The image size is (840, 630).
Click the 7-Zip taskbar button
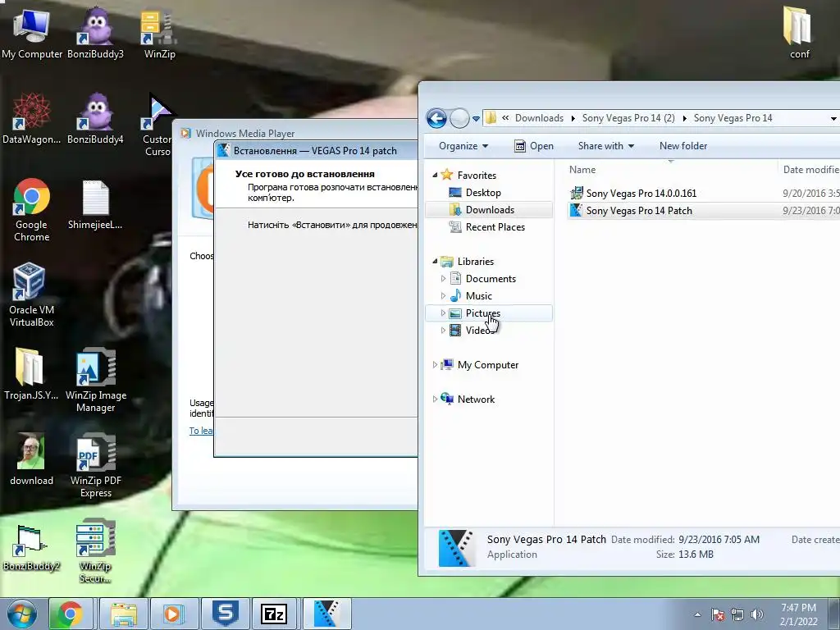[274, 614]
